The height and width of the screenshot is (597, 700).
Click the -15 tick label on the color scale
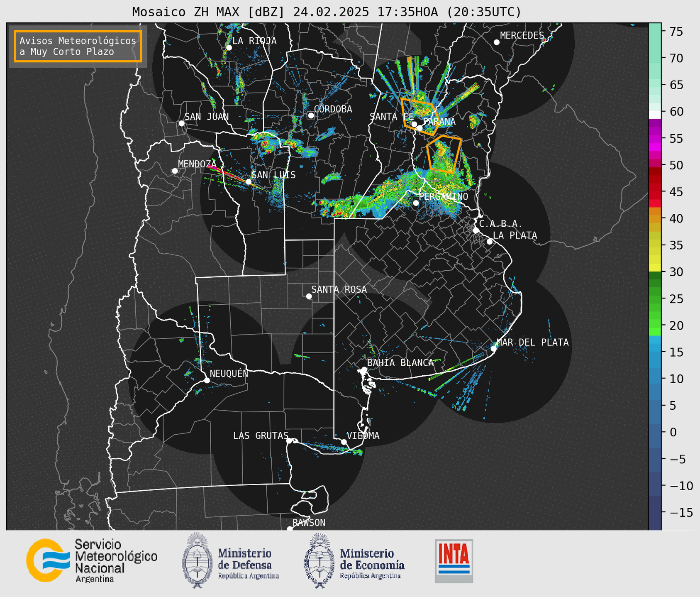pyautogui.click(x=681, y=512)
